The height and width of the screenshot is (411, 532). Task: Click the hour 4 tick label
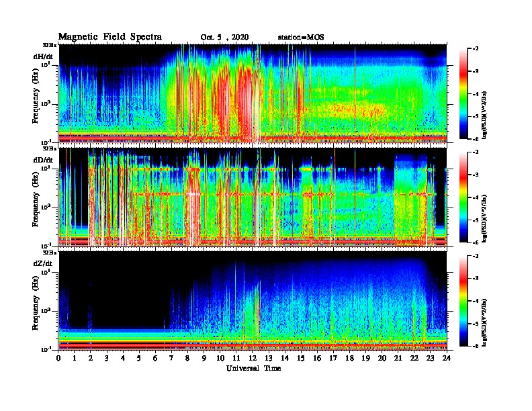tap(123, 358)
